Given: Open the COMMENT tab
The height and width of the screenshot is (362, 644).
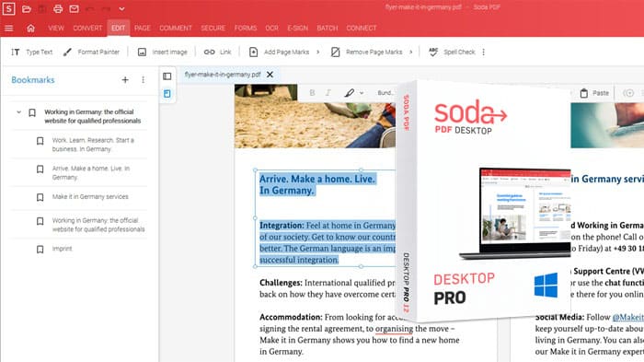Looking at the screenshot, I should point(176,28).
